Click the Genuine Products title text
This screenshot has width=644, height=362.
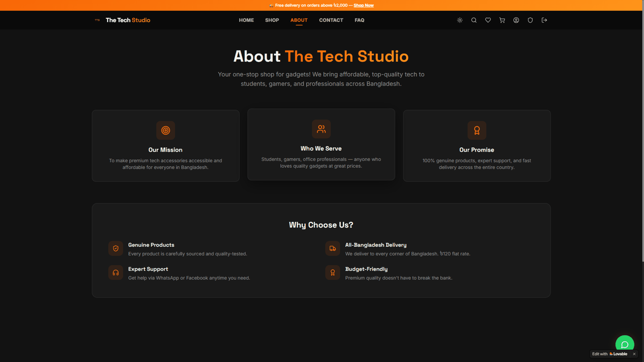[151, 245]
